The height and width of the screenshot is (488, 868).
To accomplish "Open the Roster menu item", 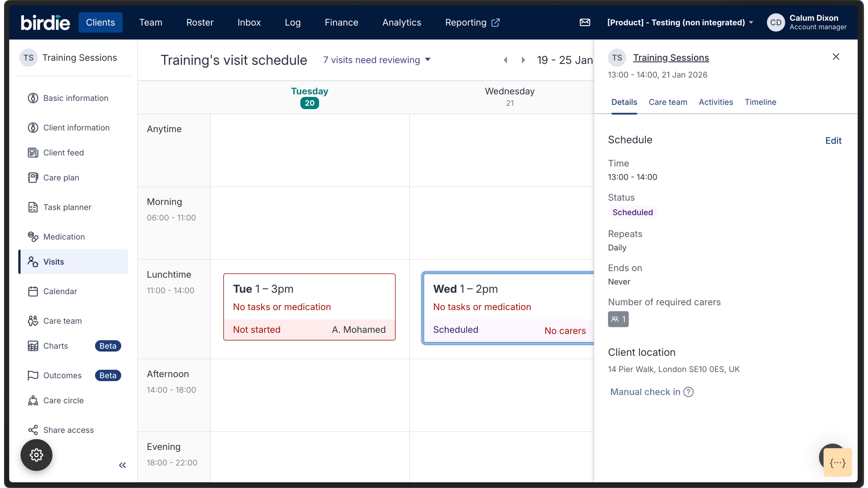I will click(200, 23).
